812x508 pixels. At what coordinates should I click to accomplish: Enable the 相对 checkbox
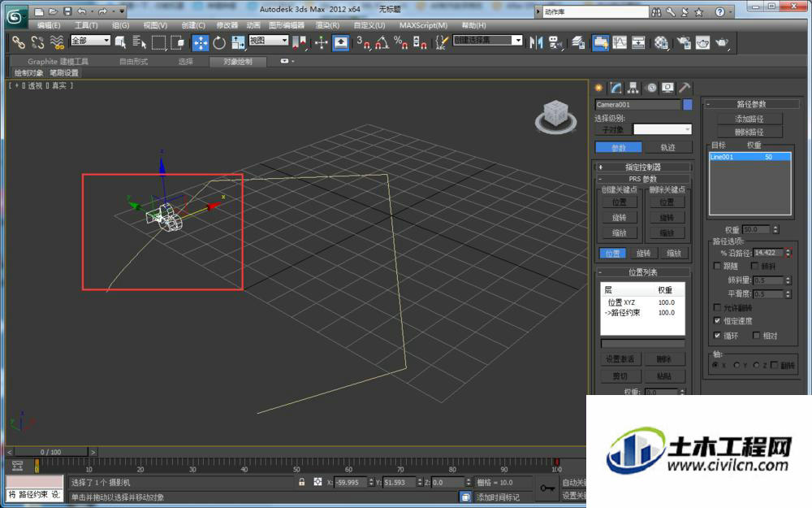756,336
